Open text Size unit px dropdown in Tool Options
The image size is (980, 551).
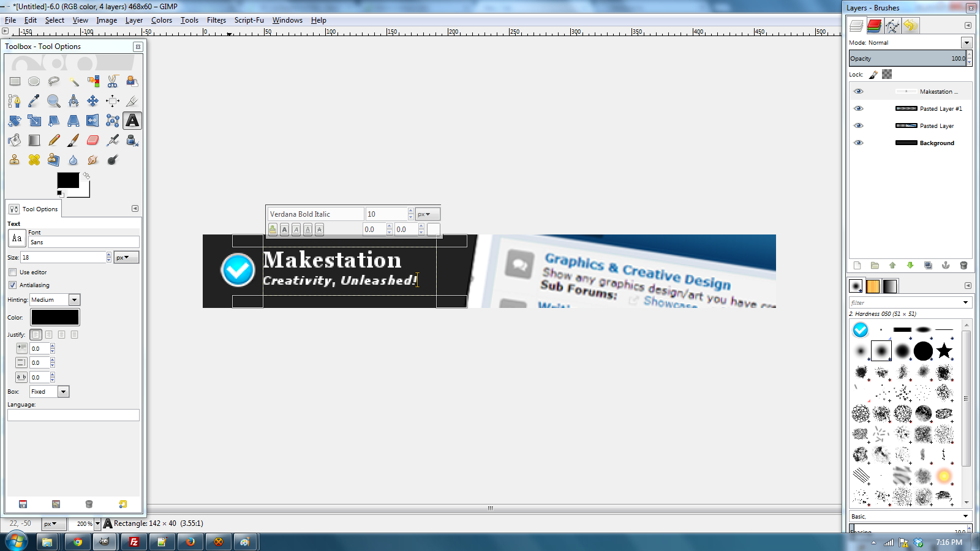pos(126,257)
